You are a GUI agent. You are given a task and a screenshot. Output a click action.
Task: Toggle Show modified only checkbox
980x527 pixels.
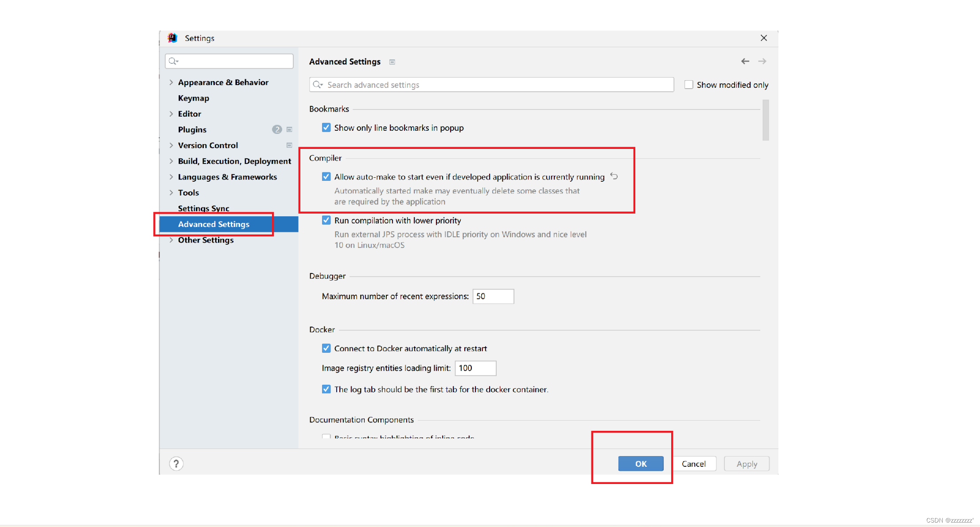[689, 85]
